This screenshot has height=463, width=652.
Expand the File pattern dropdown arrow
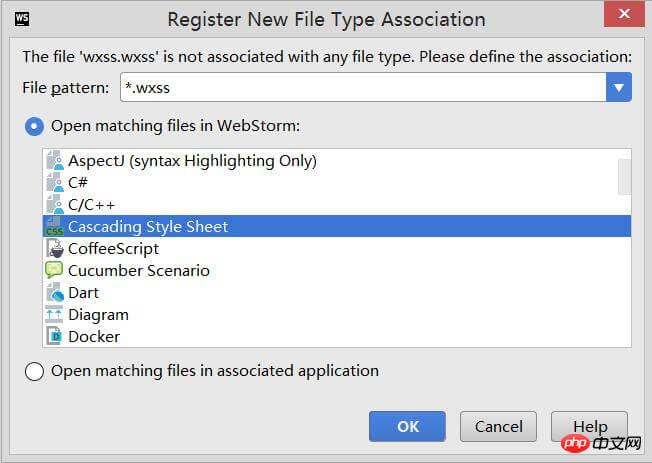click(x=618, y=88)
